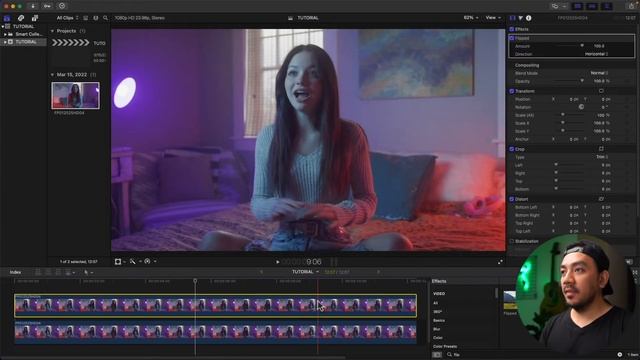Toggle the Inspector panel visibility button

[607, 6]
